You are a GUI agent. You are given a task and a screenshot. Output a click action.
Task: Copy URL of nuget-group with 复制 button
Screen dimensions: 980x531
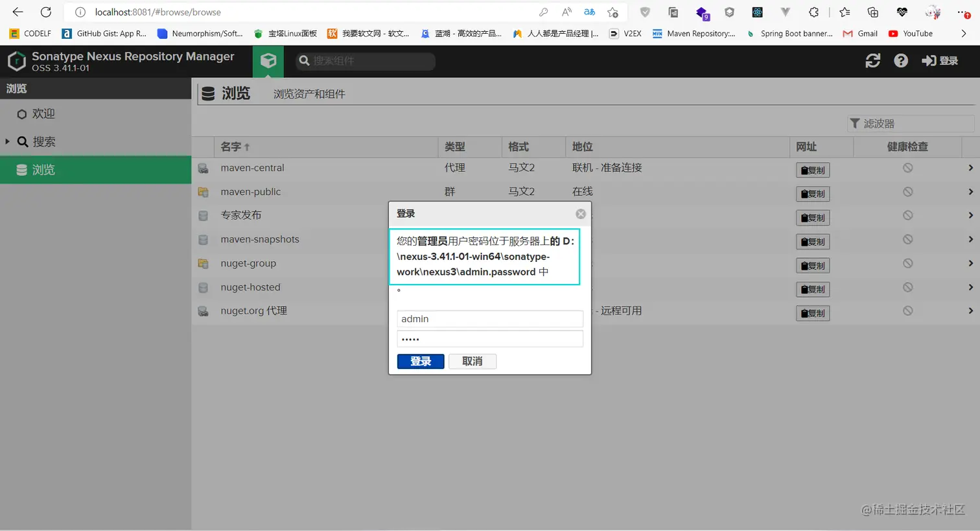(813, 266)
